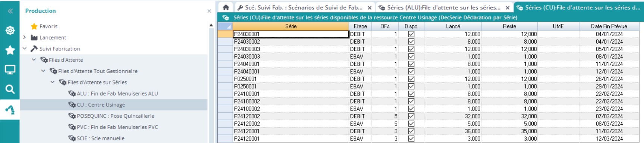The height and width of the screenshot is (143, 644).
Task: Click the monitor screen icon in the sidebar
Action: (x=10, y=69)
